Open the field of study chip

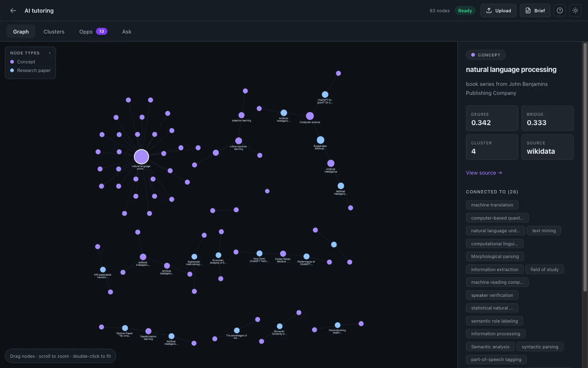(x=544, y=269)
